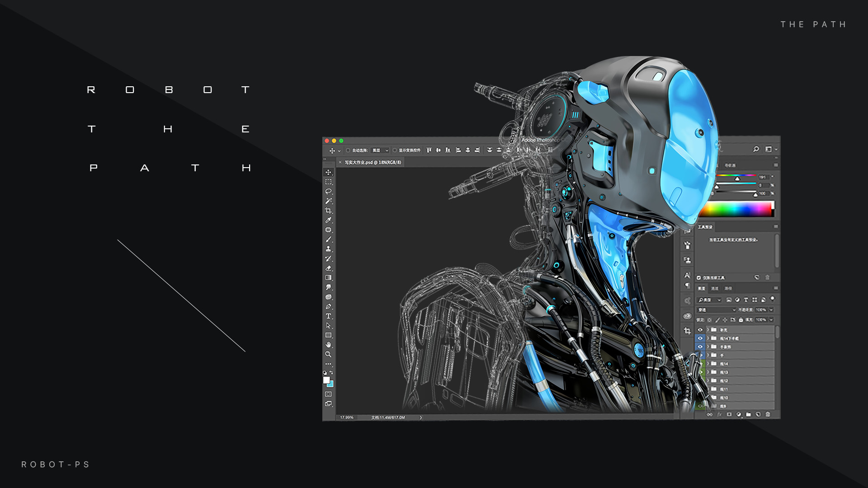Click the create new tool preset icon

pos(757,277)
